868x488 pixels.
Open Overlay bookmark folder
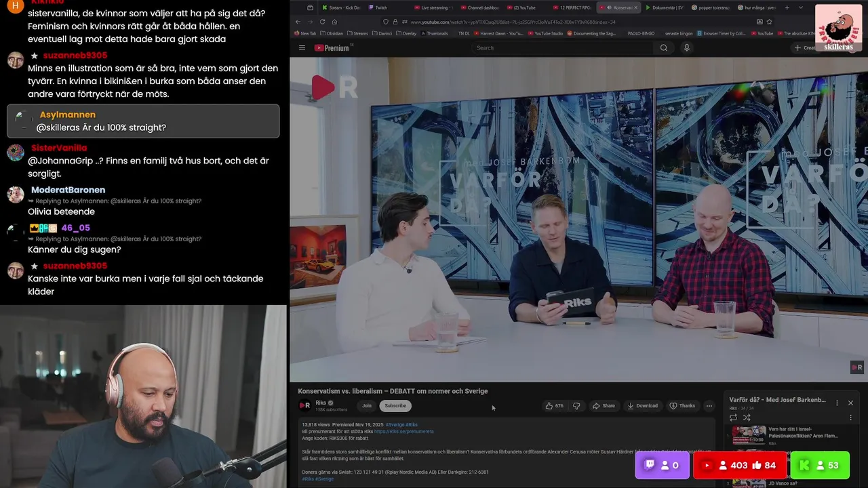coord(406,33)
